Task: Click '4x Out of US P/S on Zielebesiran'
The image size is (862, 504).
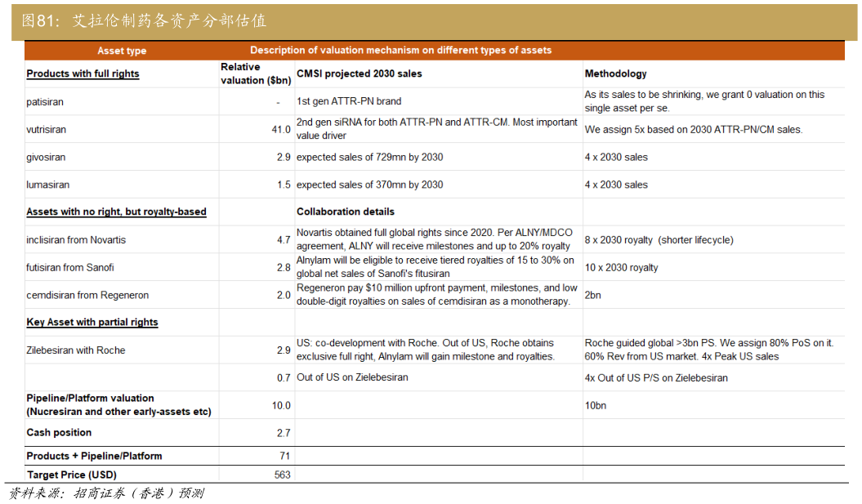Action: 656,378
